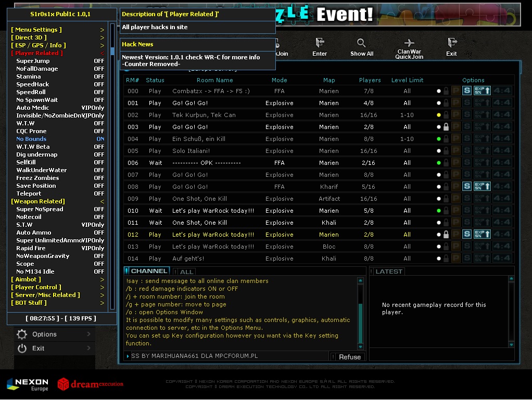Click the EXP 5% icon in room 008 row
This screenshot has width=532, height=400.
(482, 186)
